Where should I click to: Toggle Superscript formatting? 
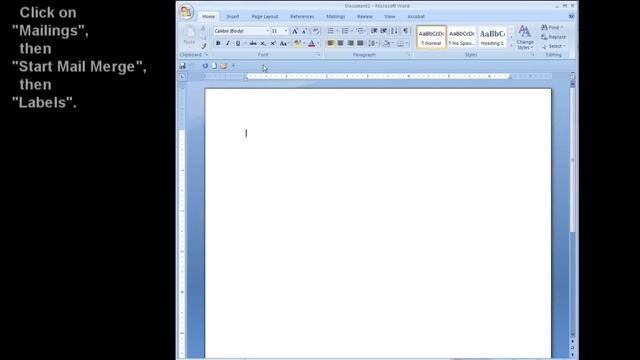click(x=273, y=43)
